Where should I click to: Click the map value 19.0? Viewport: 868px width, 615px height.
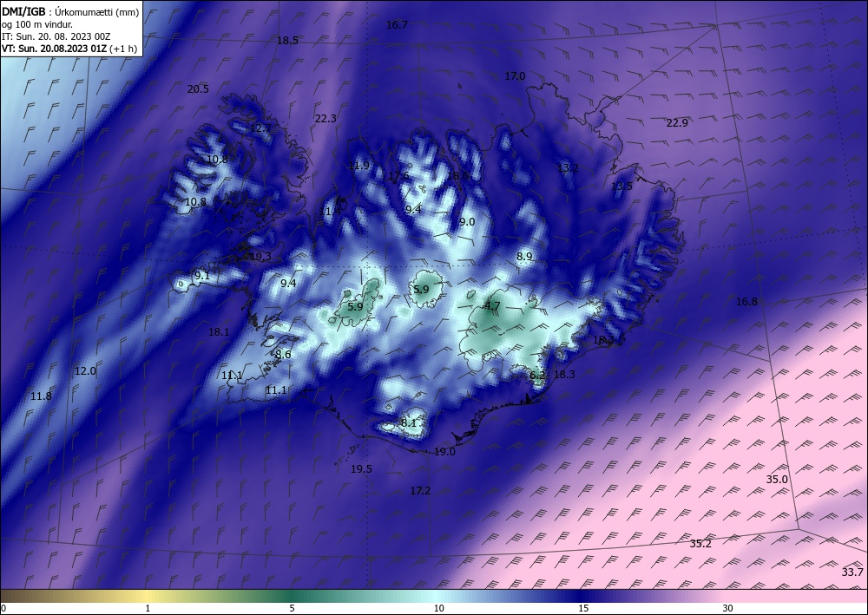coord(444,452)
